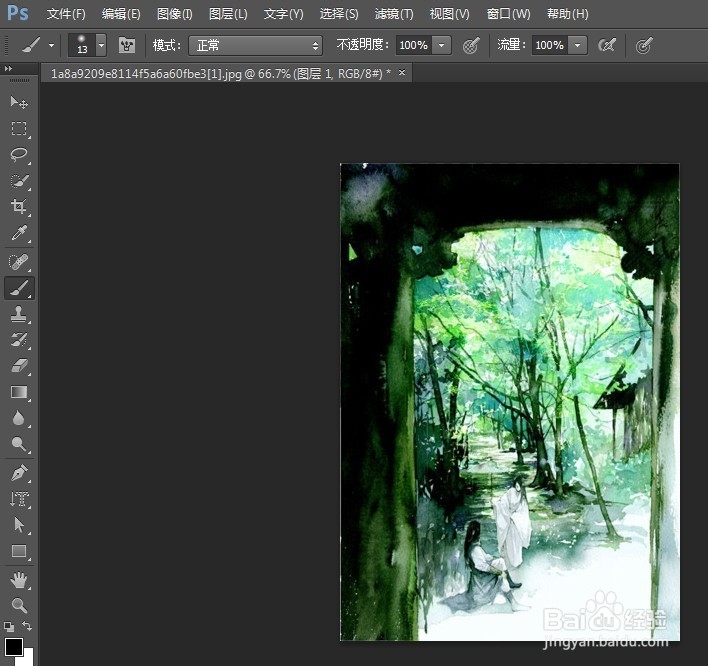Expand the flow slider dropdown arrow
The width and height of the screenshot is (708, 666).
(578, 45)
